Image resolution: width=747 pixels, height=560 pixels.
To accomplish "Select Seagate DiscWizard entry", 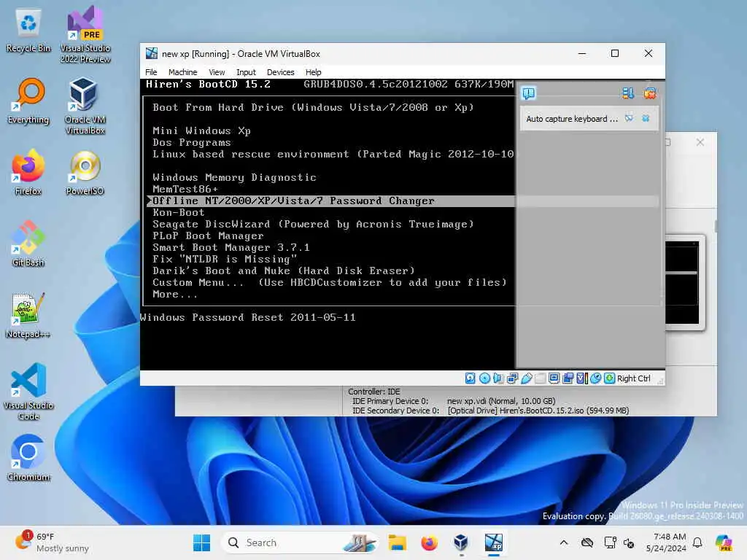I will (x=313, y=224).
